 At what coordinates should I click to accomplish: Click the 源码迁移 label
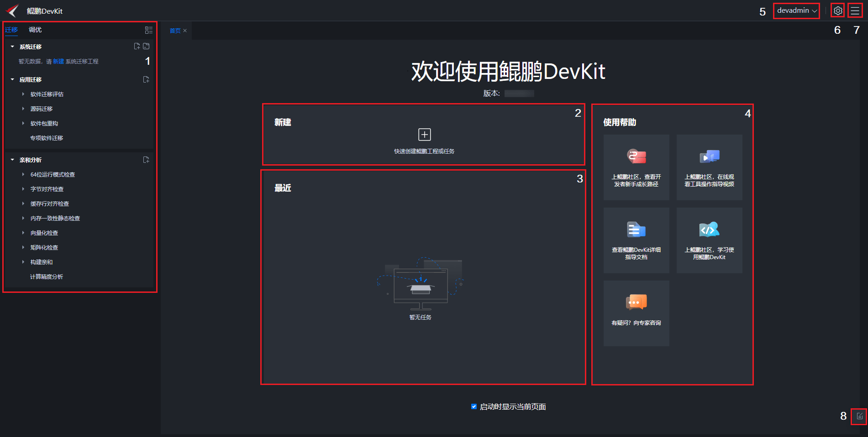(x=42, y=109)
